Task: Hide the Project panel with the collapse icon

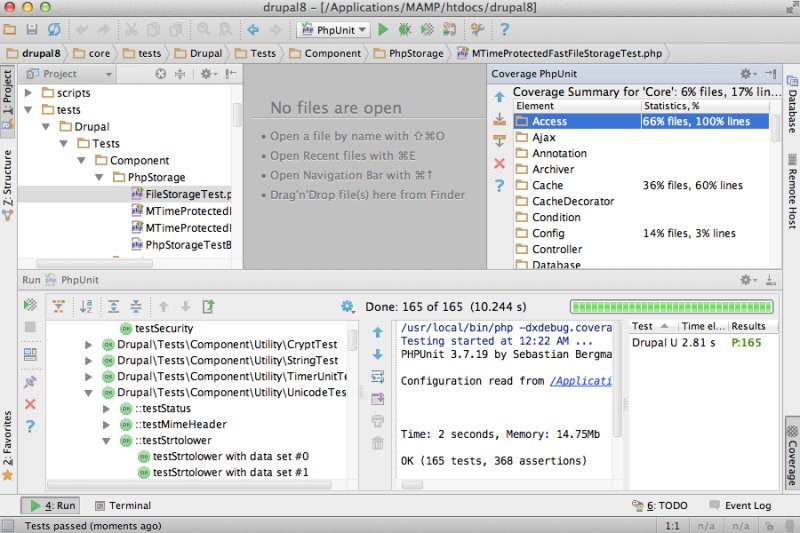Action: pyautogui.click(x=231, y=74)
